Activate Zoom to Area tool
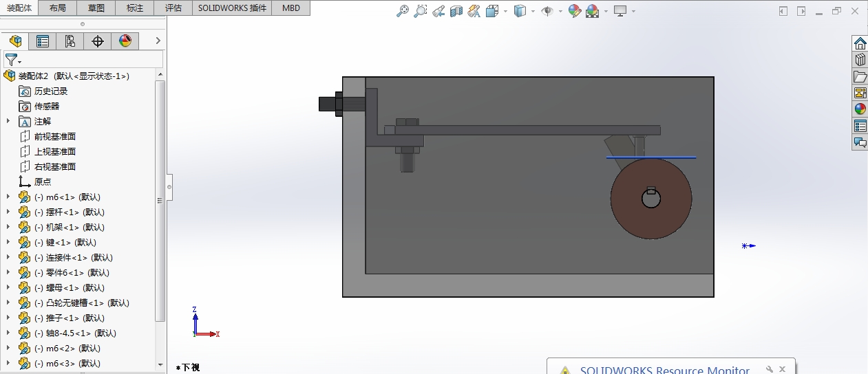This screenshot has height=374, width=868. [x=421, y=11]
